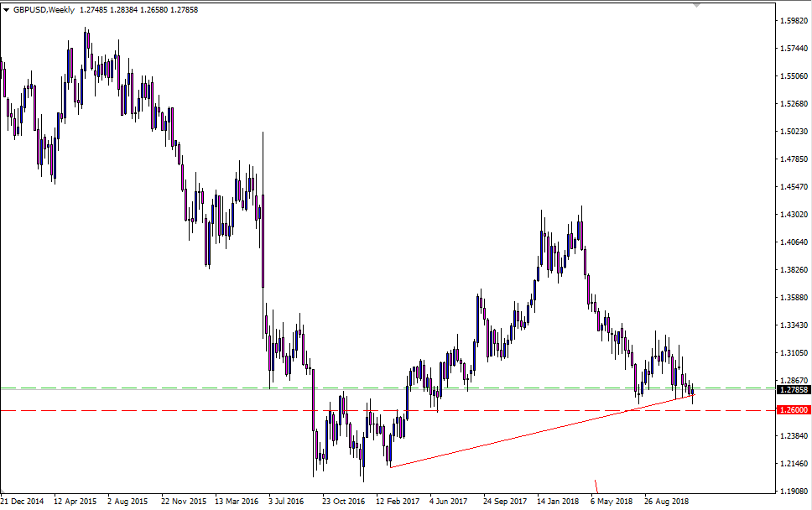Click the red dashed horizontal line
The image size is (812, 510).
coord(388,410)
